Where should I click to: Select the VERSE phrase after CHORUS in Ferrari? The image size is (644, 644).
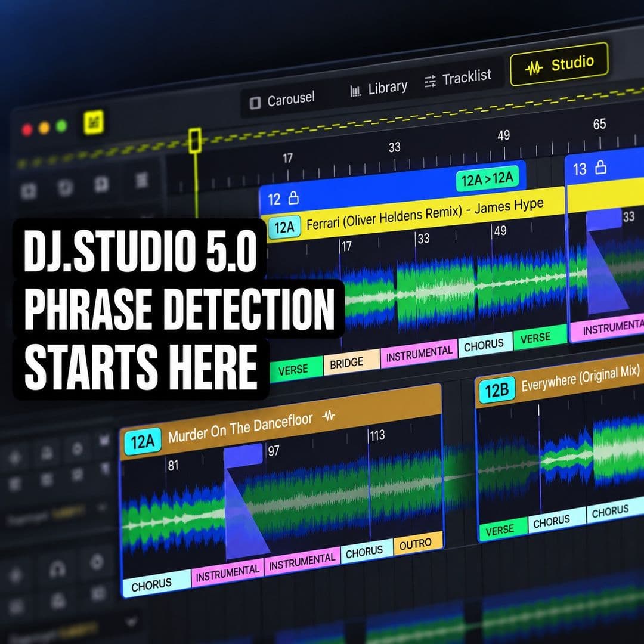[540, 338]
